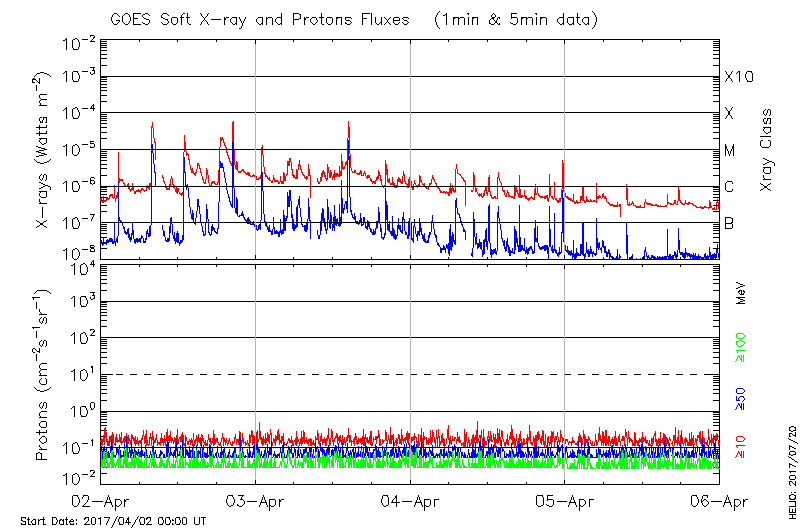Click the 02-Apr date tick label
This screenshot has height=530, width=800.
pos(101,501)
